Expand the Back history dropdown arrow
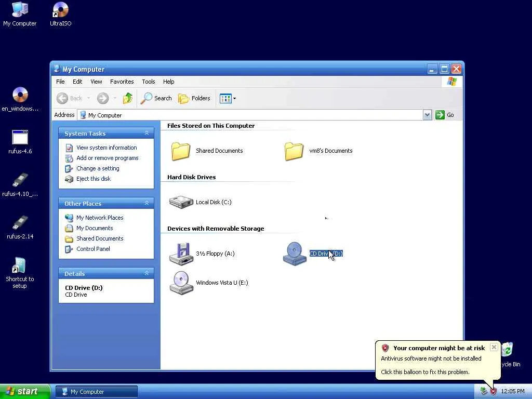 (88, 98)
